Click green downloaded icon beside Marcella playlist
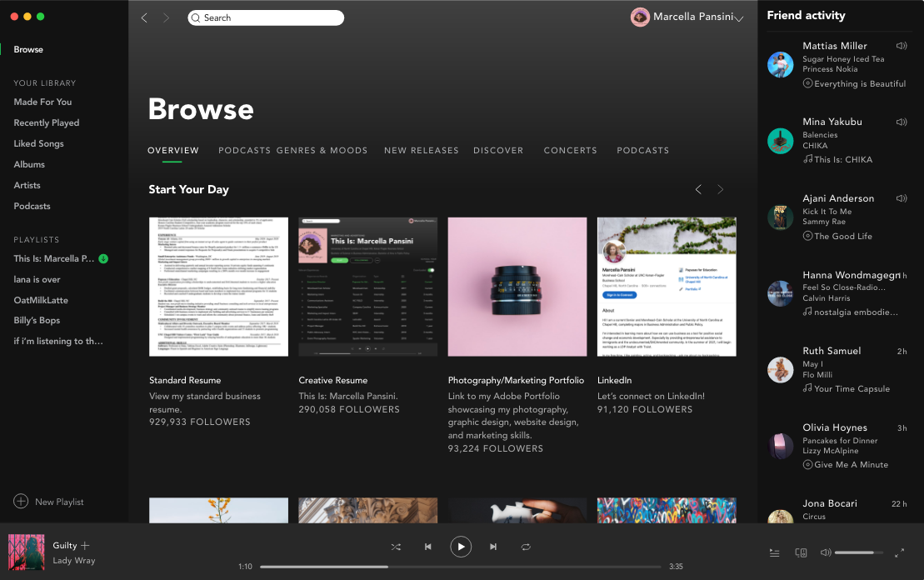The image size is (924, 580). pos(103,258)
